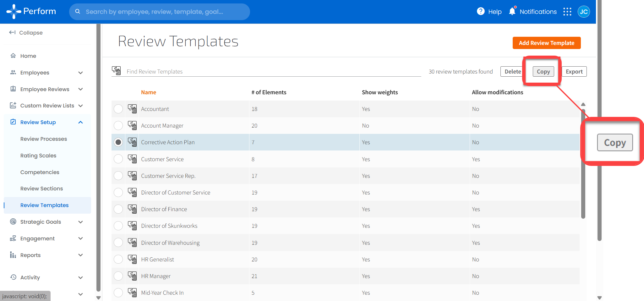
Task: Click the template icon in Accountant row
Action: 132,109
